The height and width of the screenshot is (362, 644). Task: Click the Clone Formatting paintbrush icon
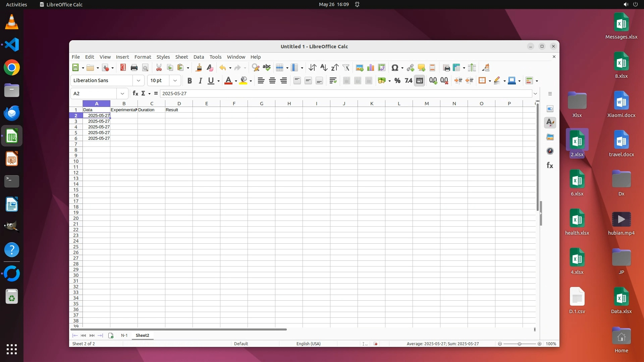pos(199,68)
